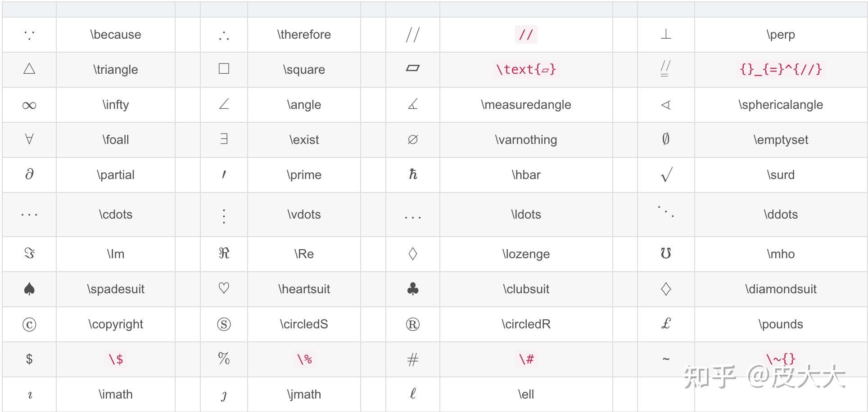Select the copyright circled C symbol
This screenshot has height=412, width=868.
29,324
